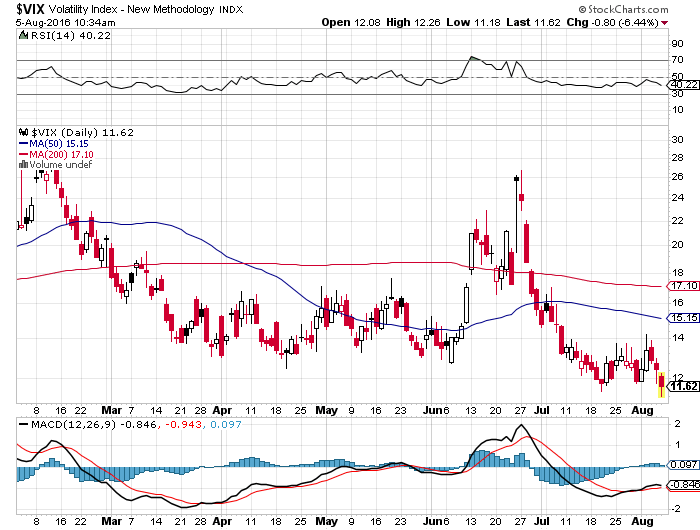The height and width of the screenshot is (530, 700).
Task: Click the Low 11.18 value
Action: point(473,22)
